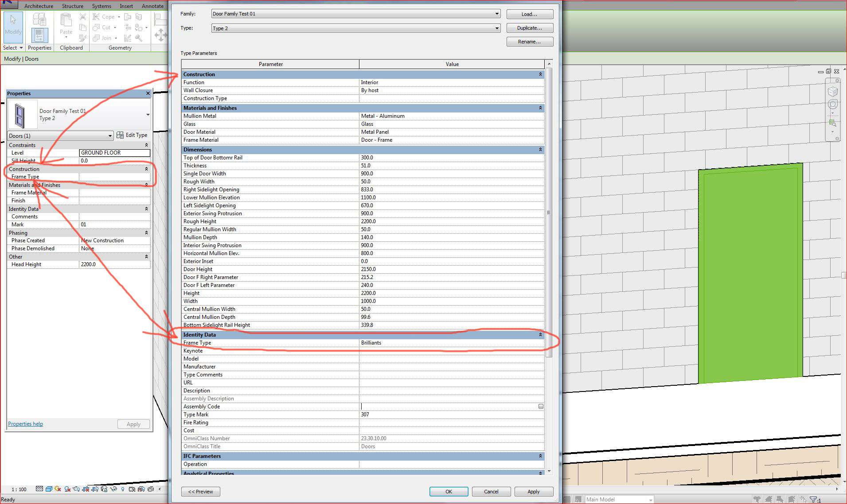Image resolution: width=847 pixels, height=504 pixels.
Task: Collapse Constraints section in Properties palette
Action: coord(146,145)
